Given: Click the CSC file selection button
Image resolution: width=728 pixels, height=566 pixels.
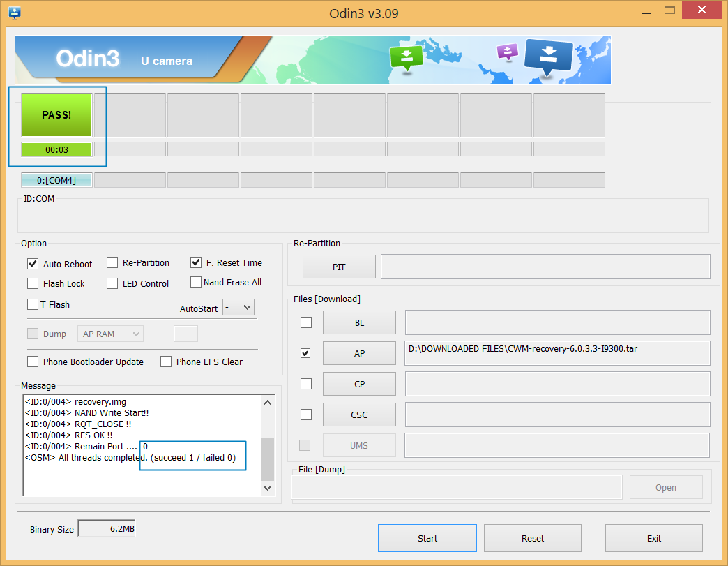Looking at the screenshot, I should pyautogui.click(x=359, y=414).
